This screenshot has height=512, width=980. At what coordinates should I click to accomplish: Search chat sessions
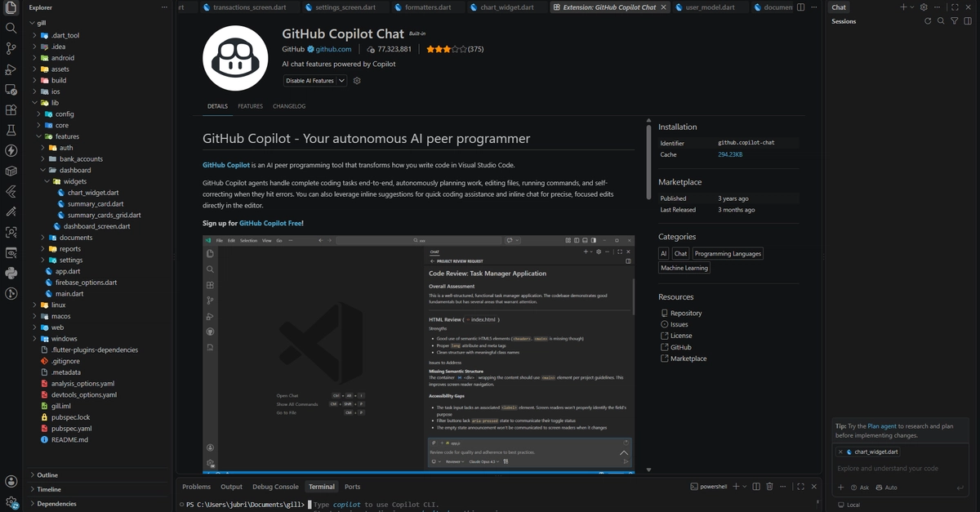942,21
